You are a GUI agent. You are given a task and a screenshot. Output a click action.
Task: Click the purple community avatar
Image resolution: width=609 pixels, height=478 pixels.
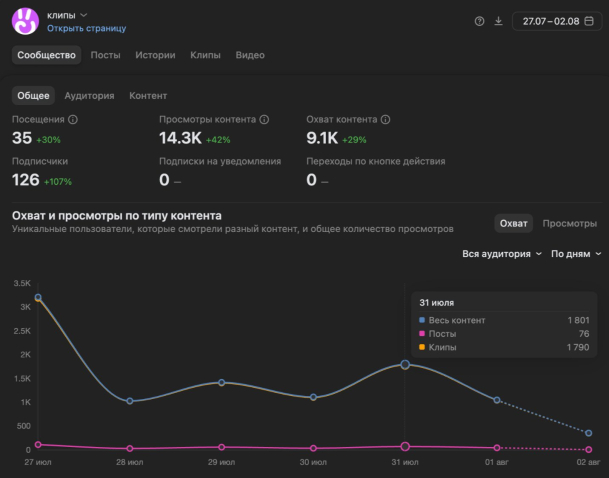point(25,21)
